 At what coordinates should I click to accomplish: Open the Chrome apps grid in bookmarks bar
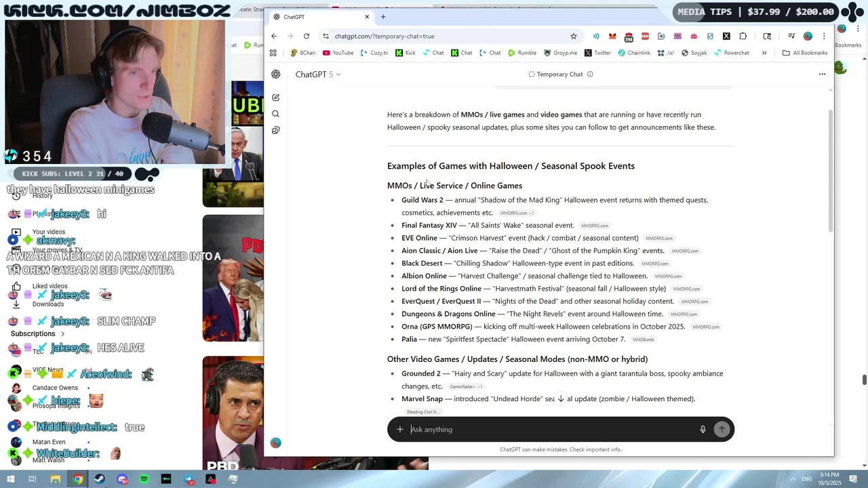pos(273,53)
